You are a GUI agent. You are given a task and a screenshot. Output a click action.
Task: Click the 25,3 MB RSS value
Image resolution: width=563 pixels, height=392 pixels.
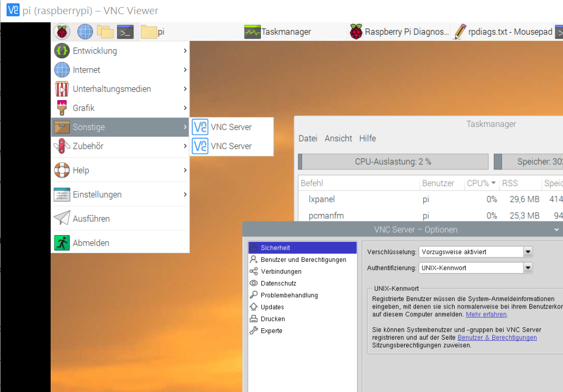(x=524, y=216)
